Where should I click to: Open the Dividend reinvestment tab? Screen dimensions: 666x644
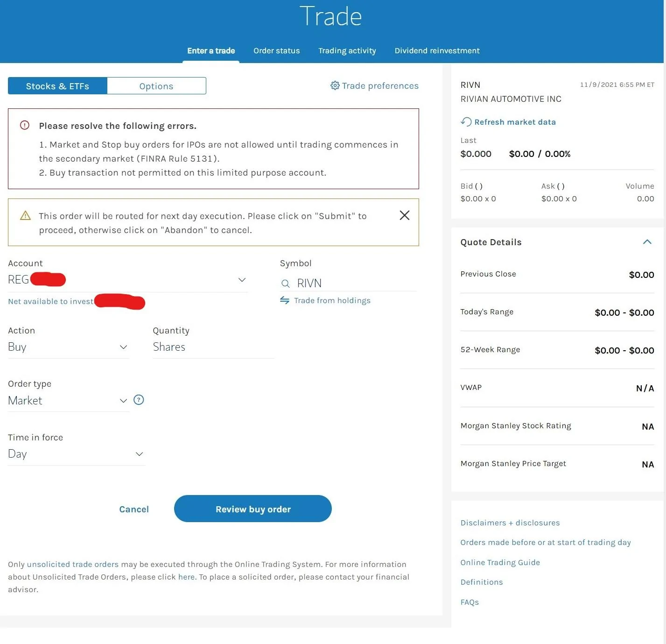[x=437, y=50]
